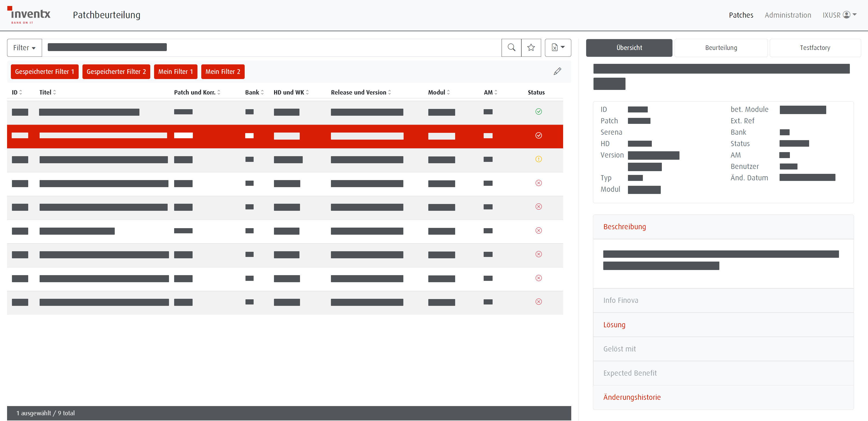Apply Gespeicherter Filter 1
Viewport: 868px width, 421px height.
[x=44, y=72]
